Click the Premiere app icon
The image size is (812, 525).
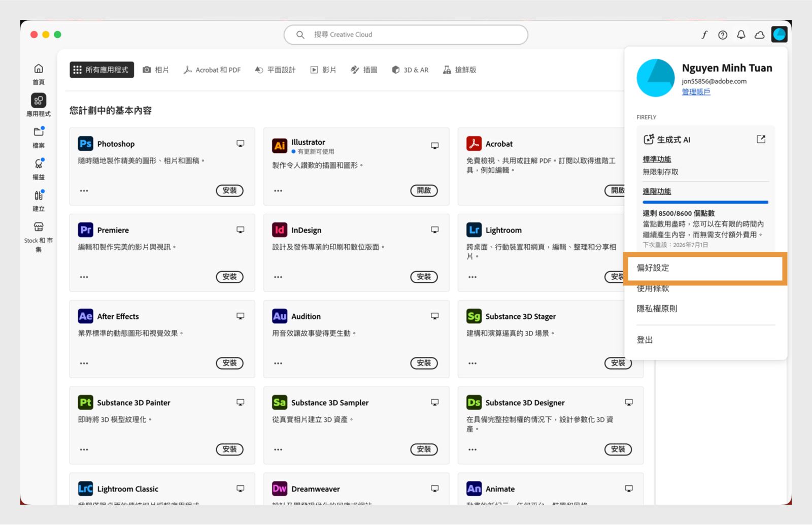tap(85, 230)
